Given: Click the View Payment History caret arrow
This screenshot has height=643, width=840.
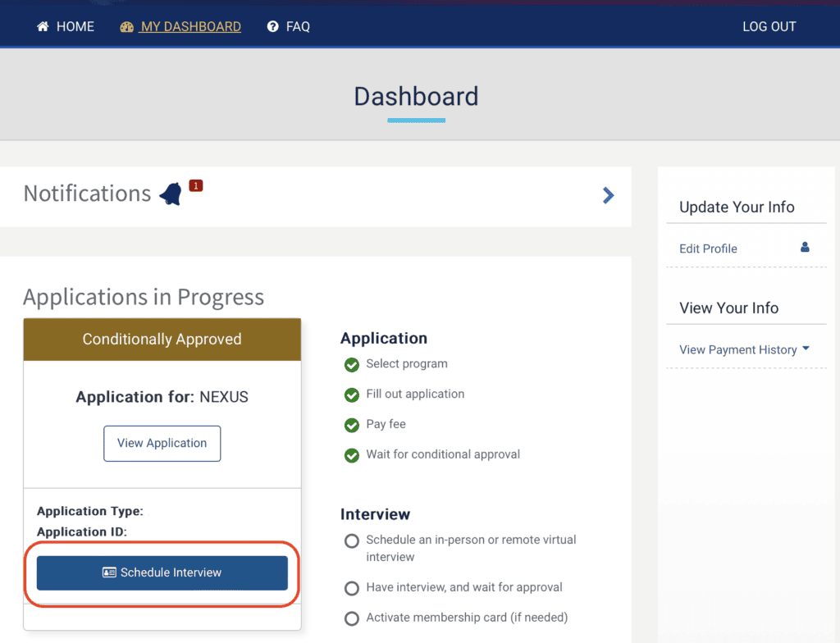Looking at the screenshot, I should tap(806, 349).
